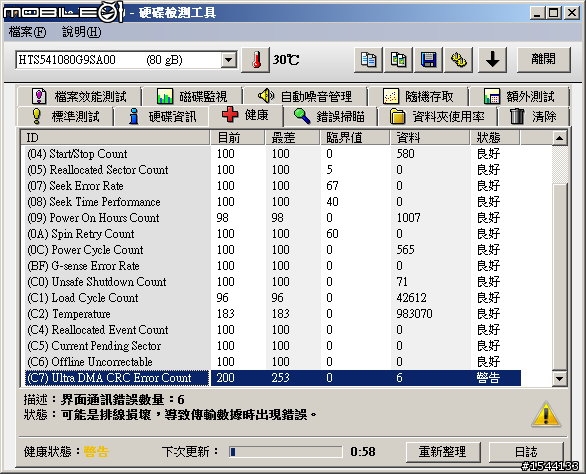Click the 0:58 countdown timer text
This screenshot has height=474, width=586.
point(363,452)
